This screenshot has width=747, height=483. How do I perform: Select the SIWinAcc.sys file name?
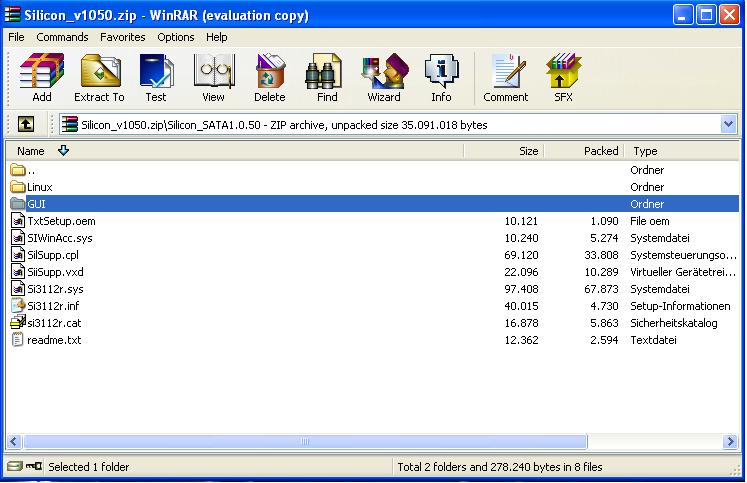60,238
